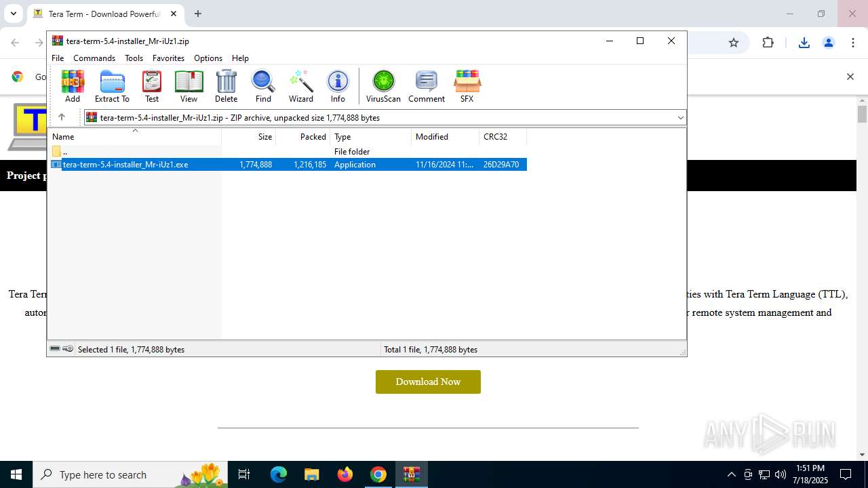This screenshot has height=488, width=868.
Task: Click the taskbar search box
Action: point(131,474)
